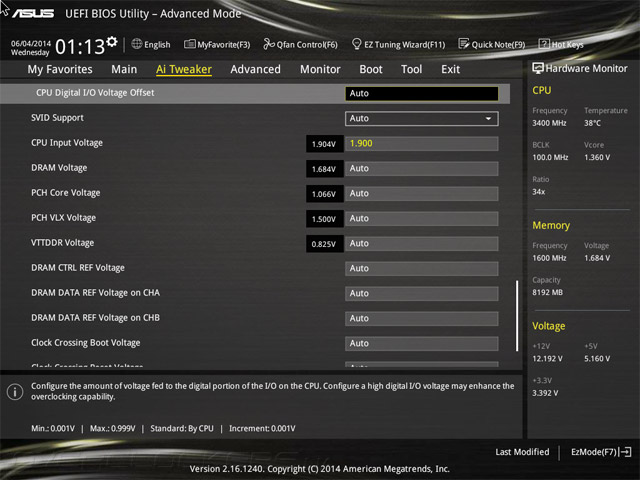The image size is (640, 480).
Task: Select SVID Support label
Action: point(57,118)
